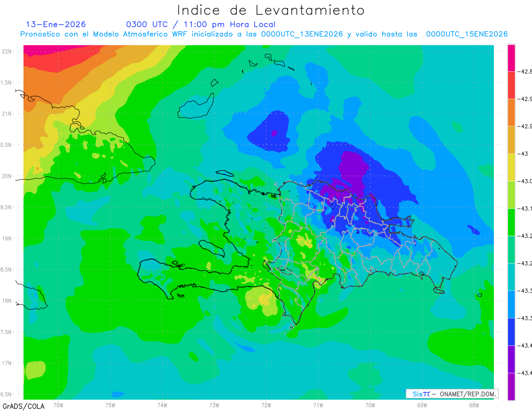Click the "6.5N" latitude label
Image resolution: width=532 pixels, height=411 pixels.
click(x=7, y=395)
